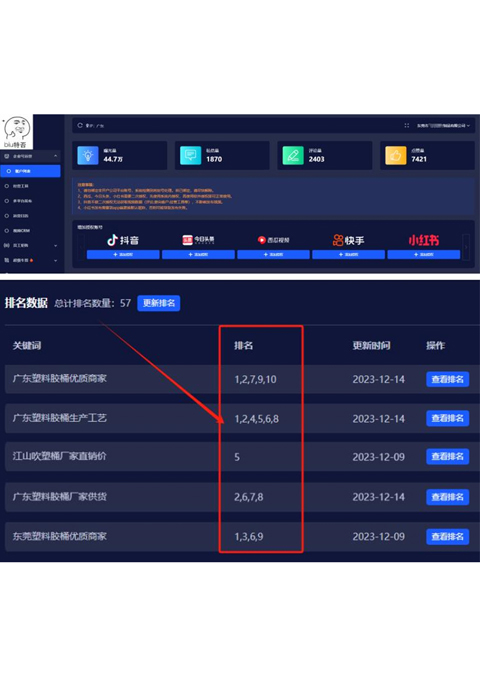Click the 排名 column header
The image size is (480, 700).
point(244,346)
